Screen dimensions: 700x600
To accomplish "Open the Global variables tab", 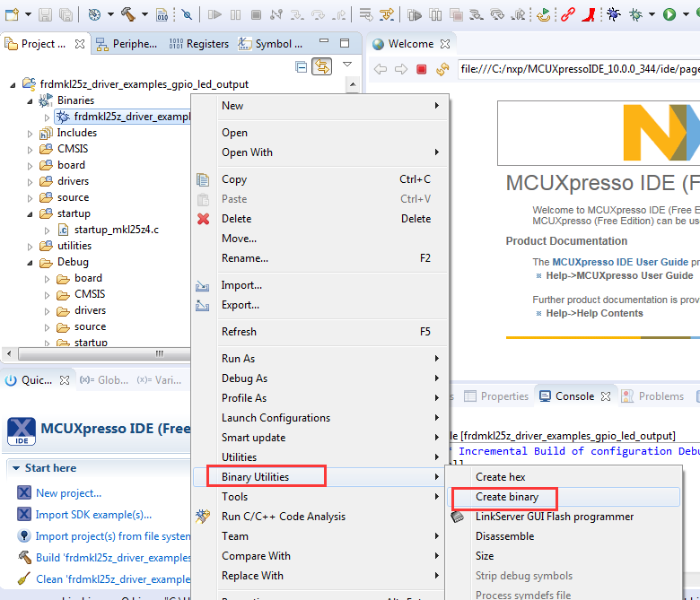I will point(104,380).
